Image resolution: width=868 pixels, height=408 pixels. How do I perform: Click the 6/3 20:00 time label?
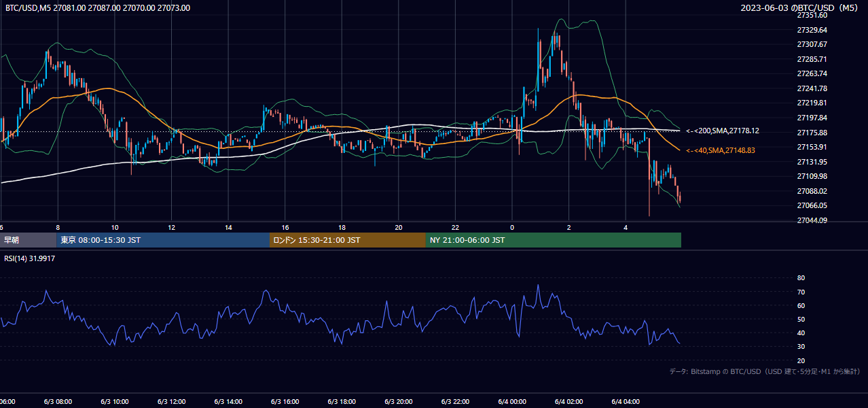(x=399, y=402)
